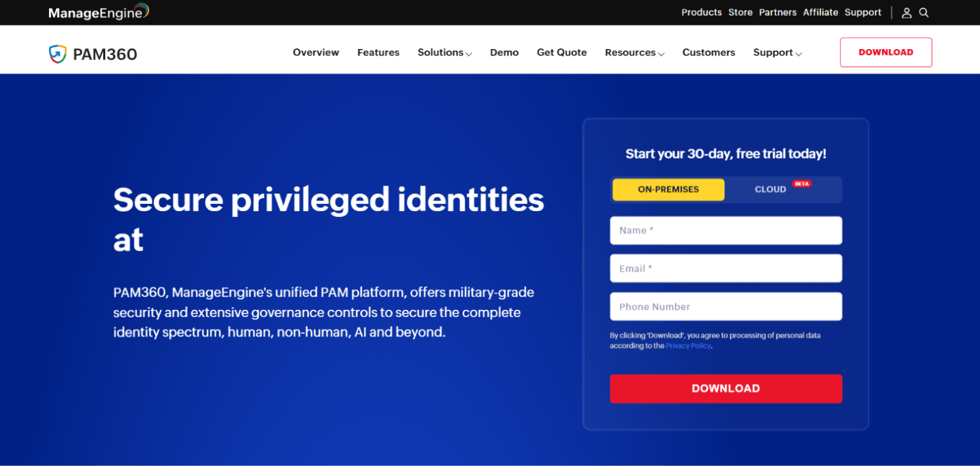Click 'Start your 30-day, free trial today!' text
980x466 pixels.
(726, 154)
